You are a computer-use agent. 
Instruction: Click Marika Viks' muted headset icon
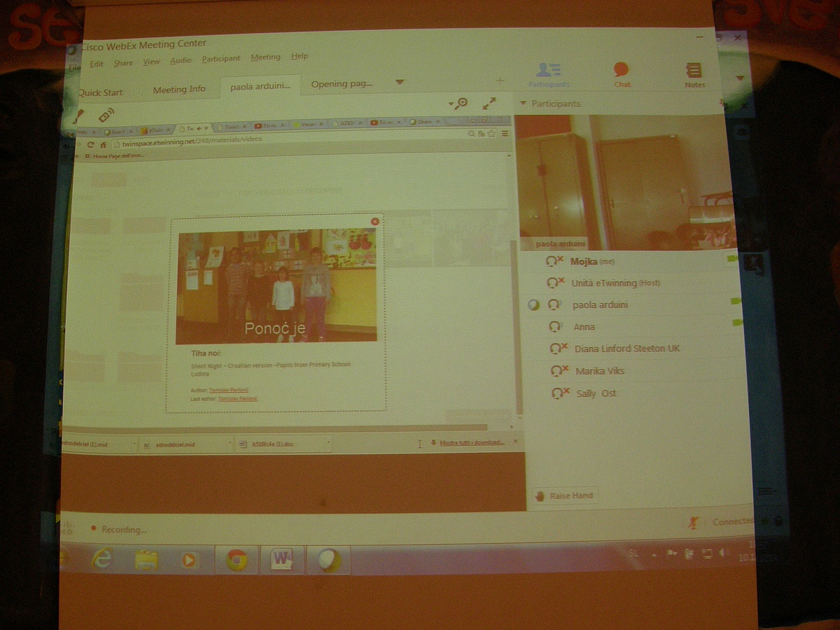point(559,370)
